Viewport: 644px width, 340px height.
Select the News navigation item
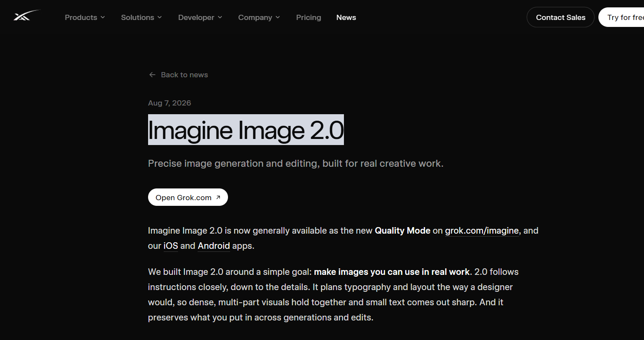pos(346,17)
